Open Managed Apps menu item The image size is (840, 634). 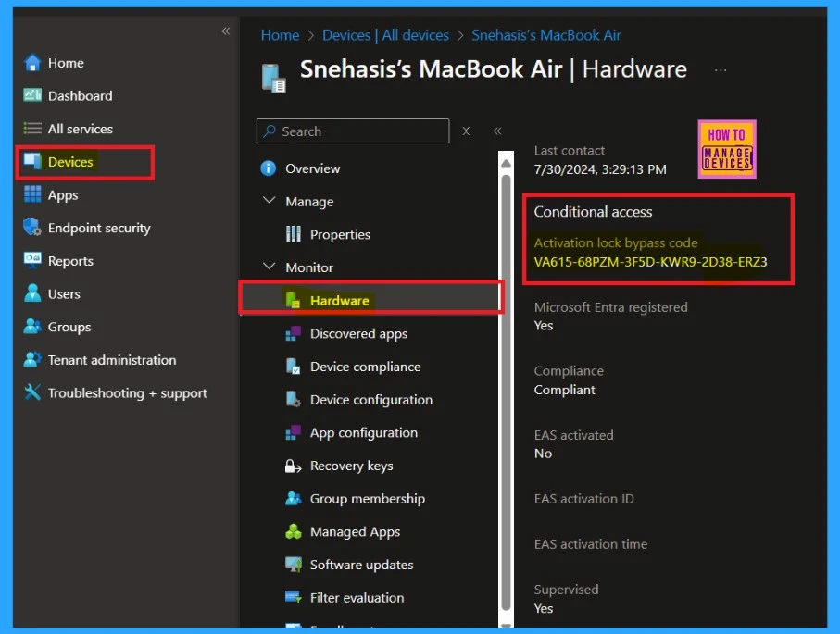tap(356, 531)
